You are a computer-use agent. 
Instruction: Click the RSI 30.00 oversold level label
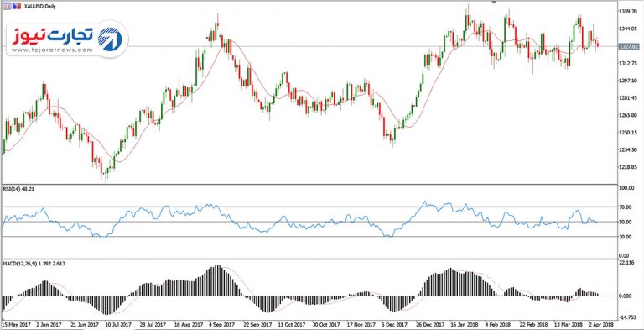click(626, 237)
